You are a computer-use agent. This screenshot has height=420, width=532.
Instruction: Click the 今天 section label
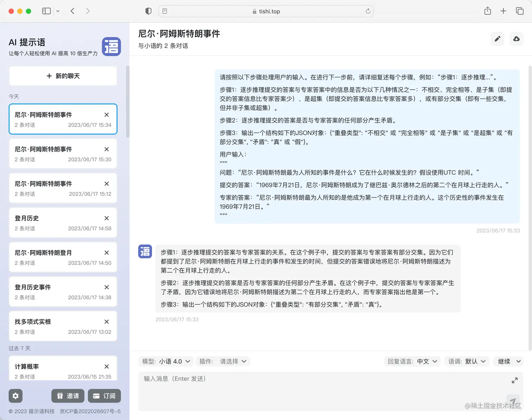pyautogui.click(x=14, y=96)
